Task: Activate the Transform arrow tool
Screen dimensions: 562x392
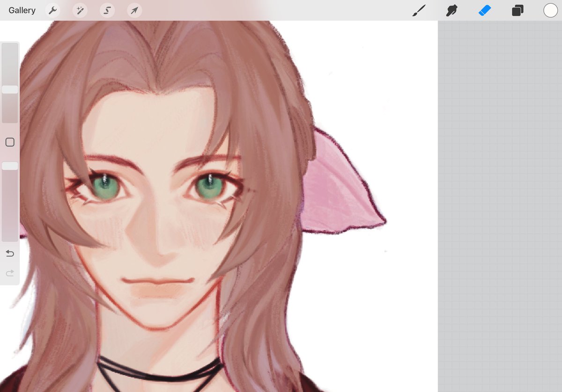Action: point(135,10)
